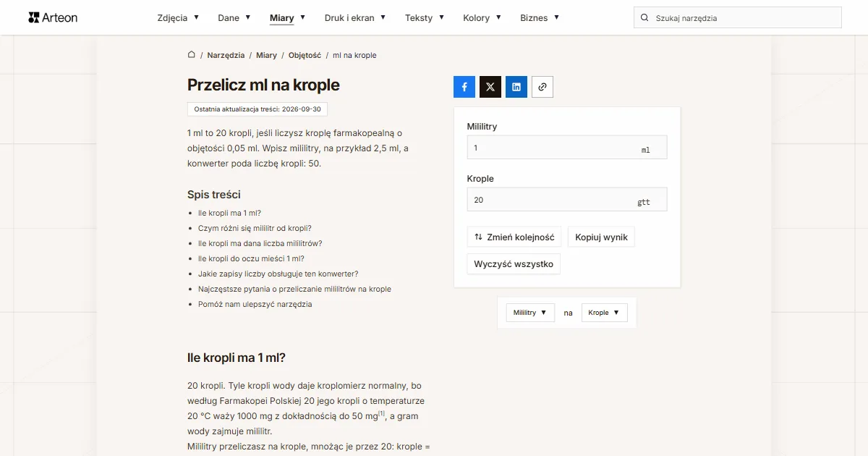The image size is (868, 456).
Task: Share page on Facebook
Action: tap(464, 87)
